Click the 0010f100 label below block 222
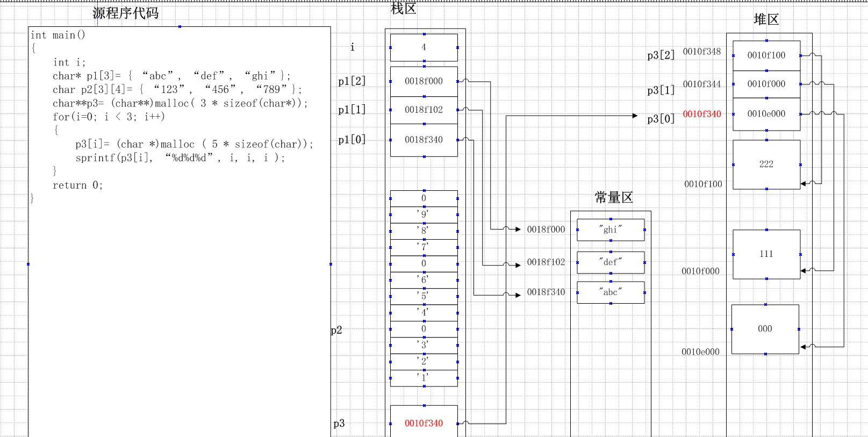The width and height of the screenshot is (868, 437). (704, 184)
